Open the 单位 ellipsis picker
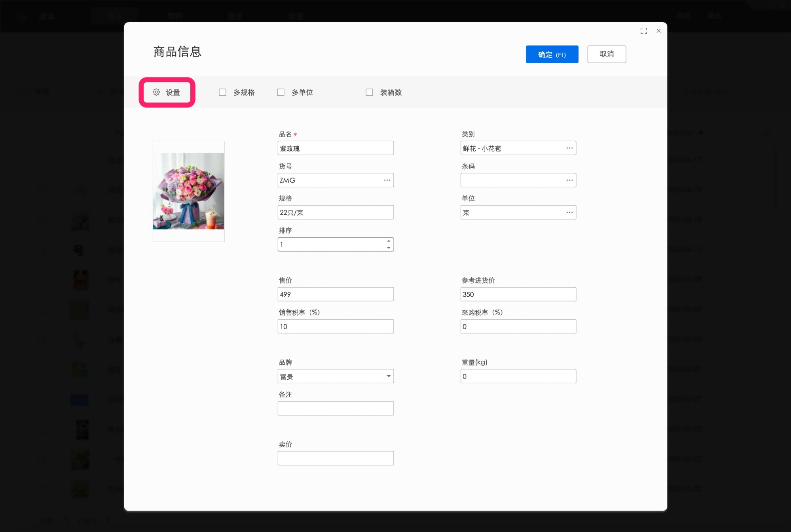791x532 pixels. click(x=569, y=212)
